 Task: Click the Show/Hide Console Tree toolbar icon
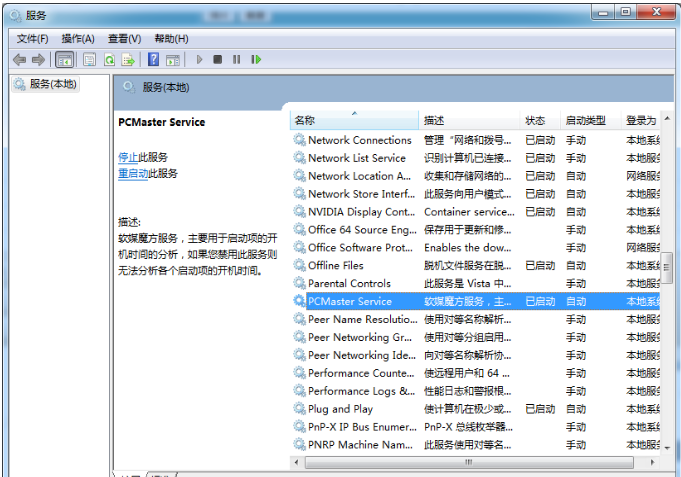pyautogui.click(x=63, y=60)
